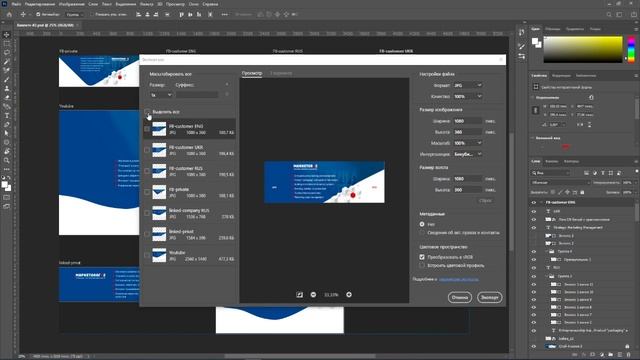Collapse the FB-customer ENG layer group
Screen dimensions: 640x360
coord(542,202)
